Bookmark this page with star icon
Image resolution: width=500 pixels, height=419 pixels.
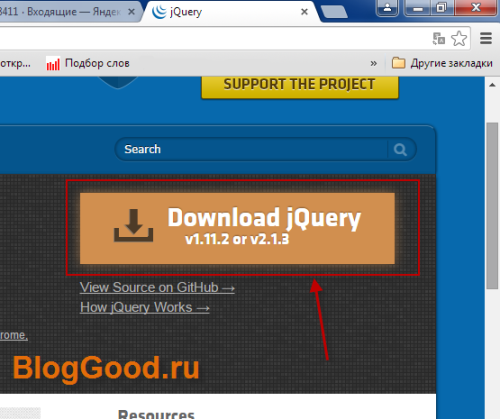459,38
